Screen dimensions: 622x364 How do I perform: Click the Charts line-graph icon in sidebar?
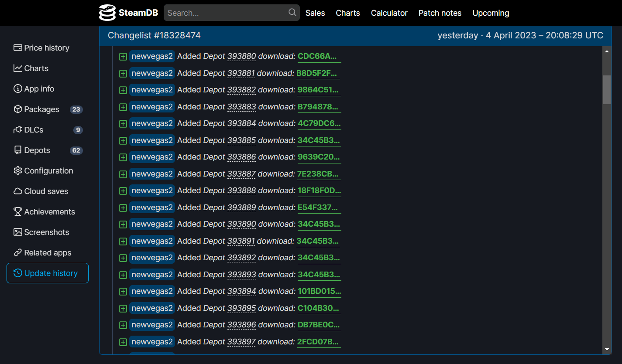(x=18, y=68)
